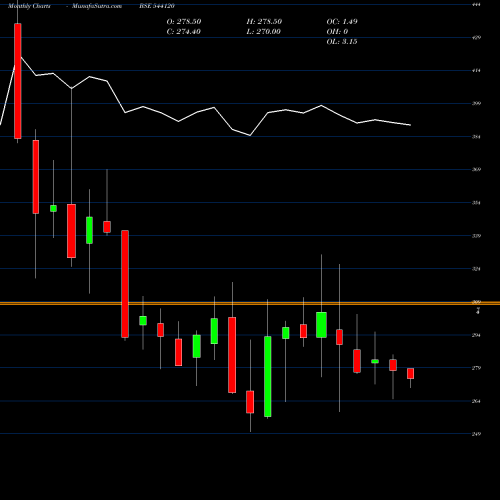Click the orange horizontal price line
This screenshot has width=500, height=500.
click(250, 303)
